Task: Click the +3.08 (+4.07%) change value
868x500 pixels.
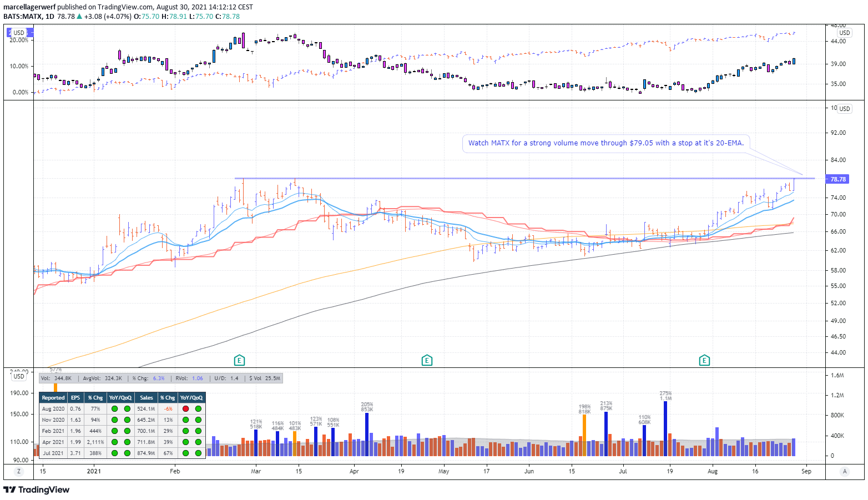Action: click(108, 17)
